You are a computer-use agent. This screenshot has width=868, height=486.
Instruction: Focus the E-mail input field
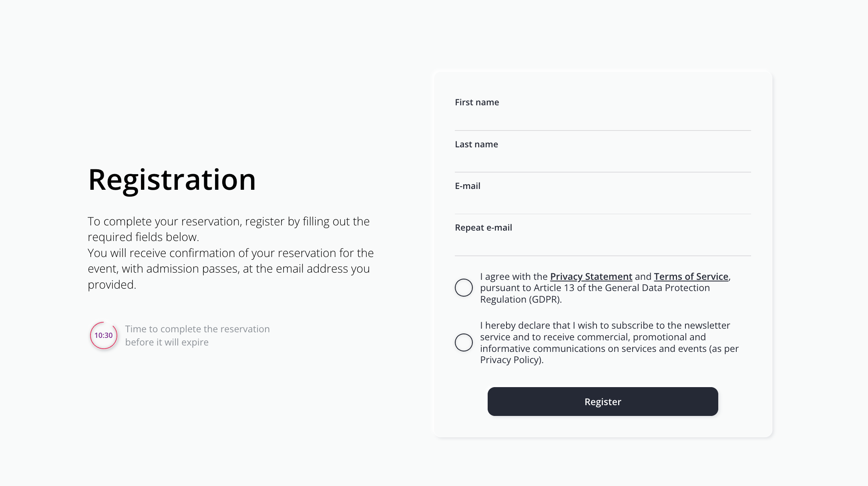[603, 203]
